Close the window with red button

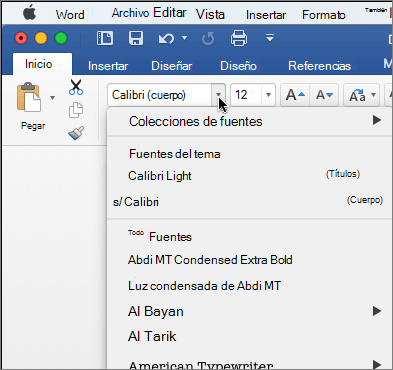[21, 38]
